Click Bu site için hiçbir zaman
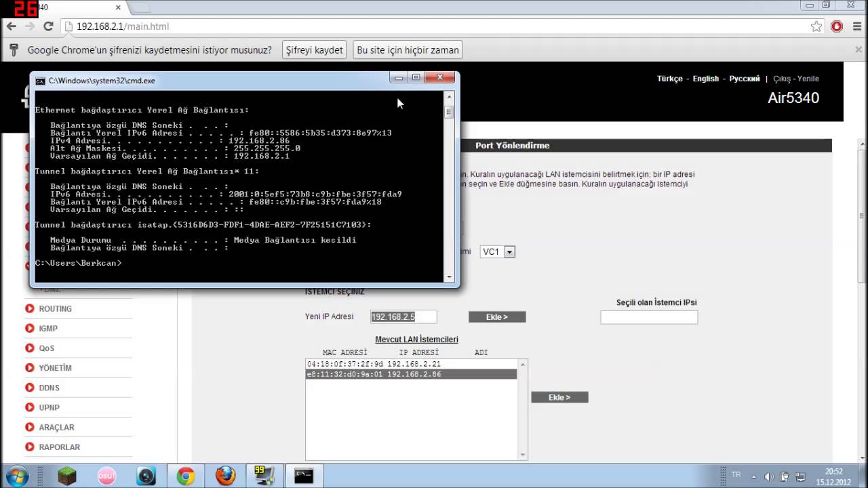Viewport: 868px width, 488px height. (408, 49)
